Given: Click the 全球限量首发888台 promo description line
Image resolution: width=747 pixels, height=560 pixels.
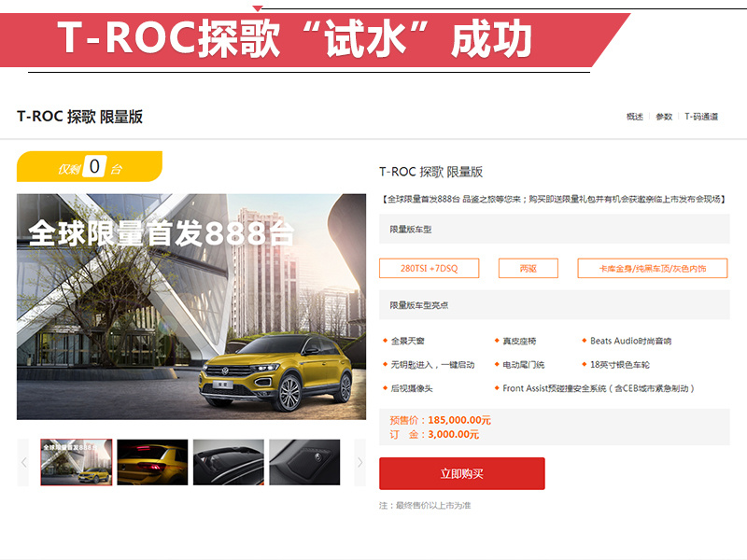Looking at the screenshot, I should (553, 199).
